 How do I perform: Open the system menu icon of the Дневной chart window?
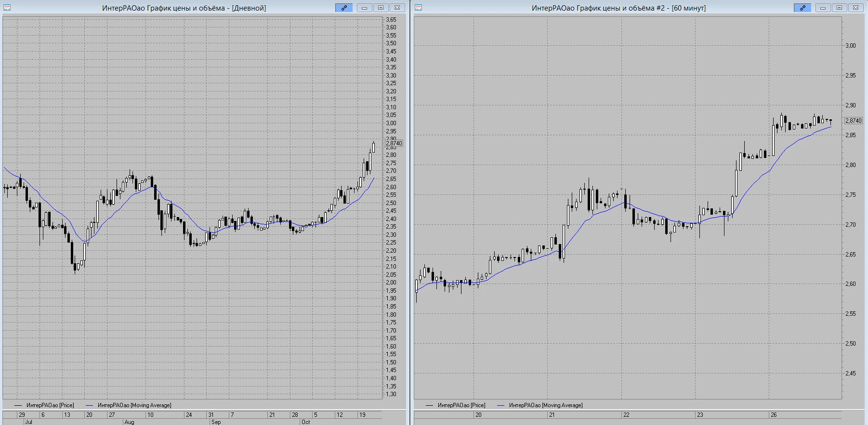tap(7, 8)
